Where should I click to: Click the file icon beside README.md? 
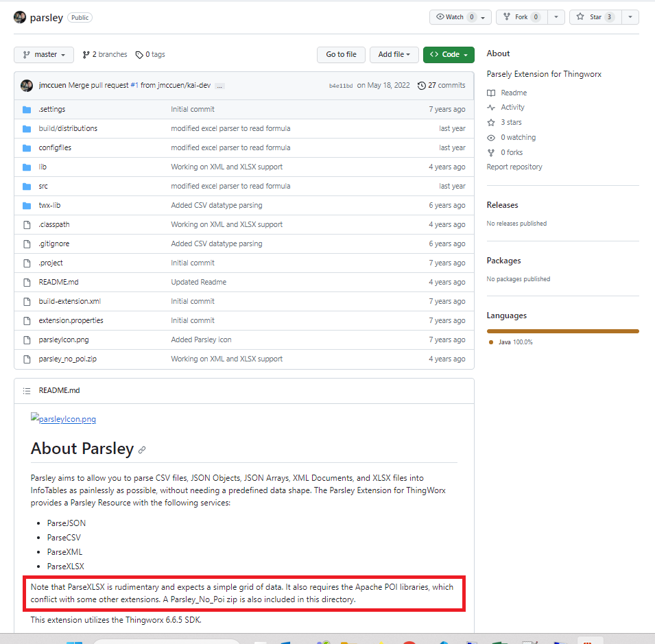[x=26, y=282]
